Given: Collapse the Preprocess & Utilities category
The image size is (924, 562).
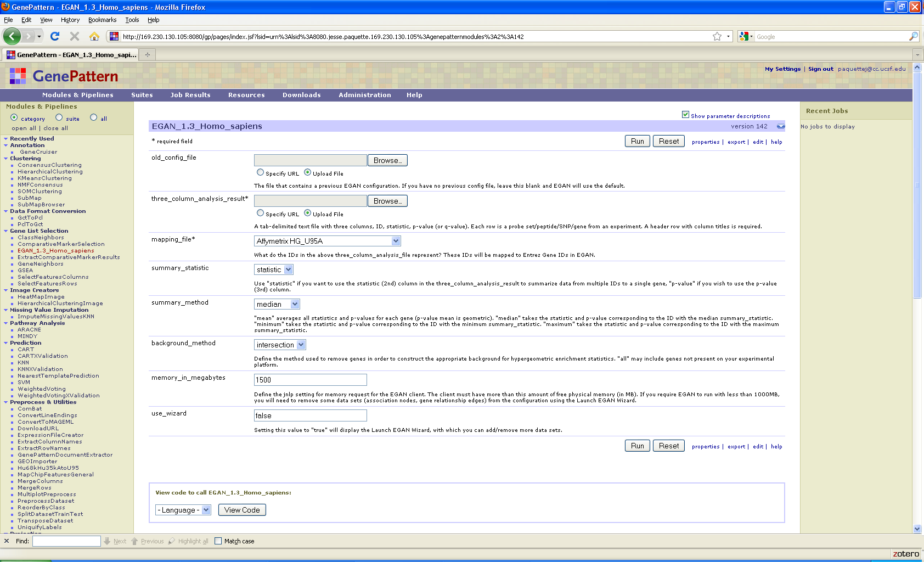Looking at the screenshot, I should pos(6,402).
